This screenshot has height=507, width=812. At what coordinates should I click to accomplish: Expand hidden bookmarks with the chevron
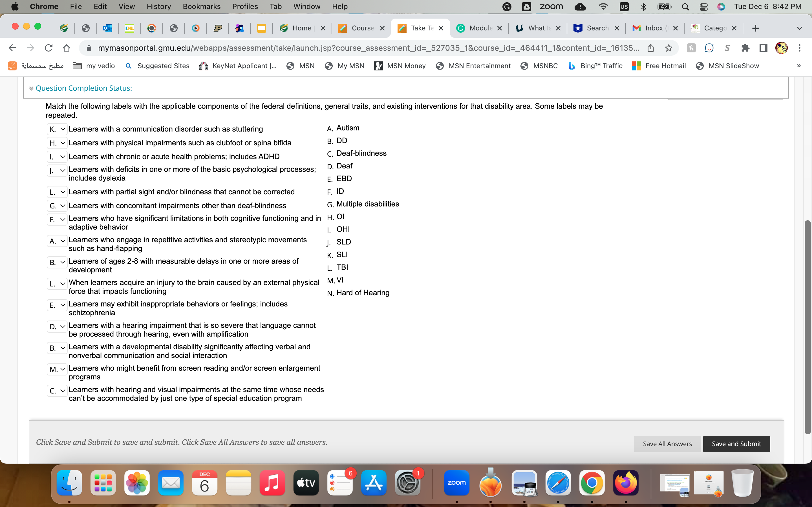798,66
